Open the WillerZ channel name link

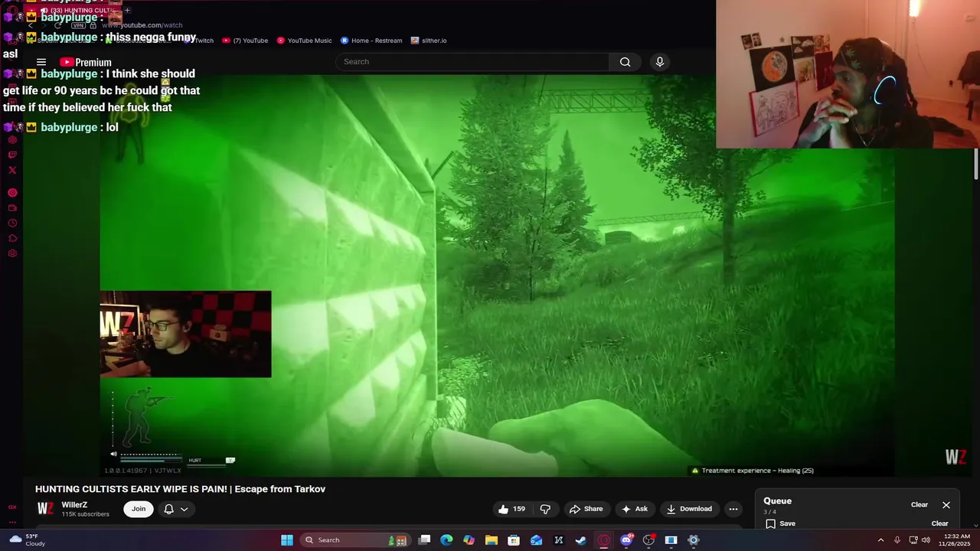click(x=74, y=505)
